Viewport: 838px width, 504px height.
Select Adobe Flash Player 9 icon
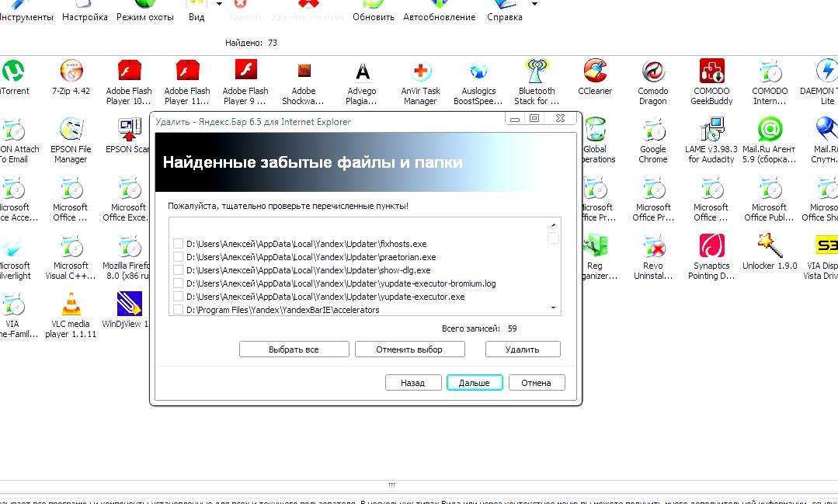246,71
